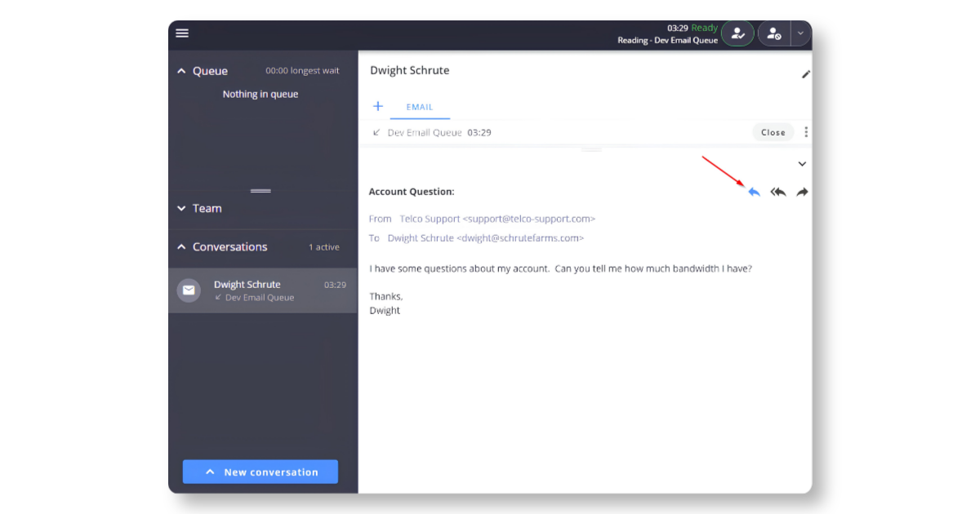
Task: Collapse the email with the chevron arrow
Action: (802, 164)
